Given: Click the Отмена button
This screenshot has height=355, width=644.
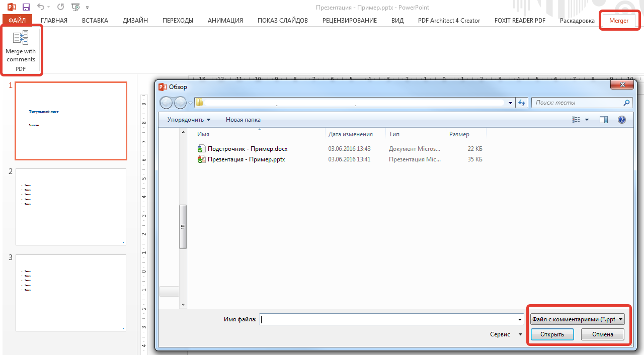Looking at the screenshot, I should 603,334.
